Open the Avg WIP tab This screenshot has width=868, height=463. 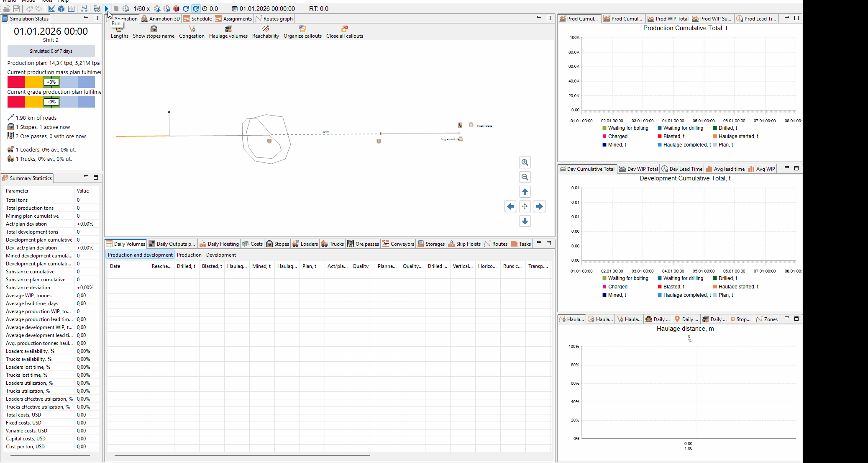tap(761, 169)
